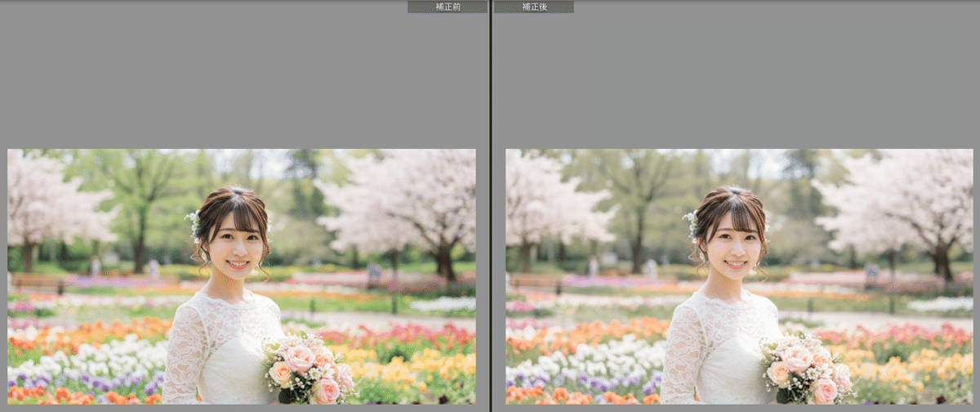This screenshot has height=412, width=980.
Task: Click the 補正後 label
Action: tap(533, 7)
